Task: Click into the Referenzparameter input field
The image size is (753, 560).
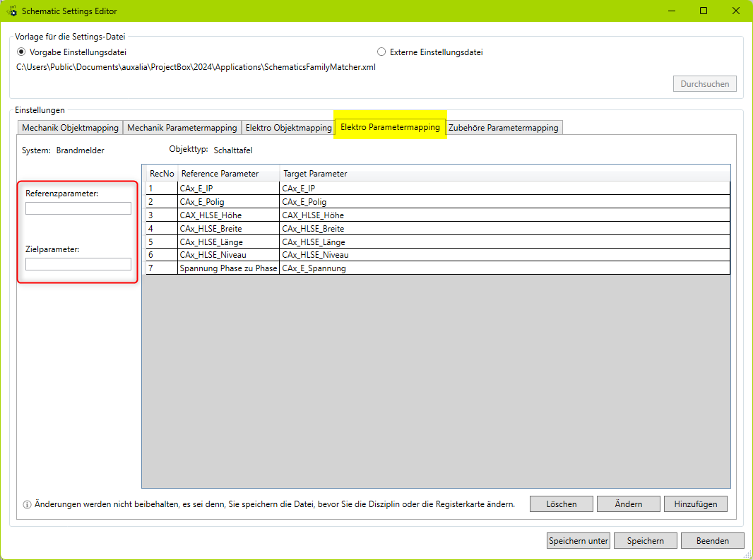Action: click(78, 208)
